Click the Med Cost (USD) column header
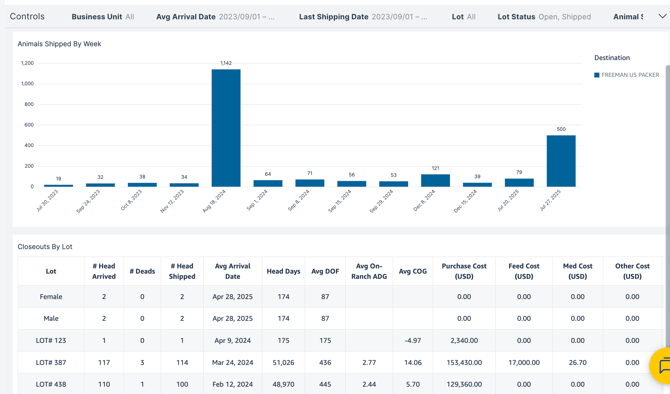Image resolution: width=670 pixels, height=394 pixels. point(578,271)
